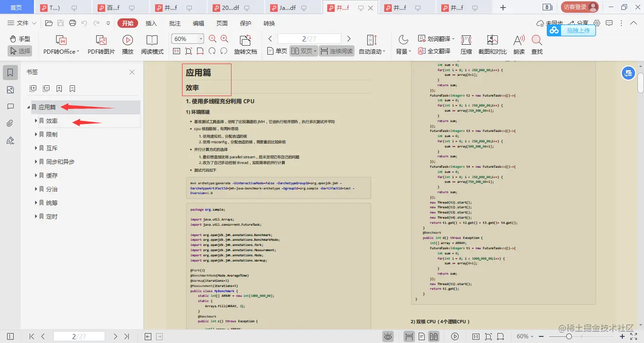Toggle 连续阅读 continuous reading

337,51
